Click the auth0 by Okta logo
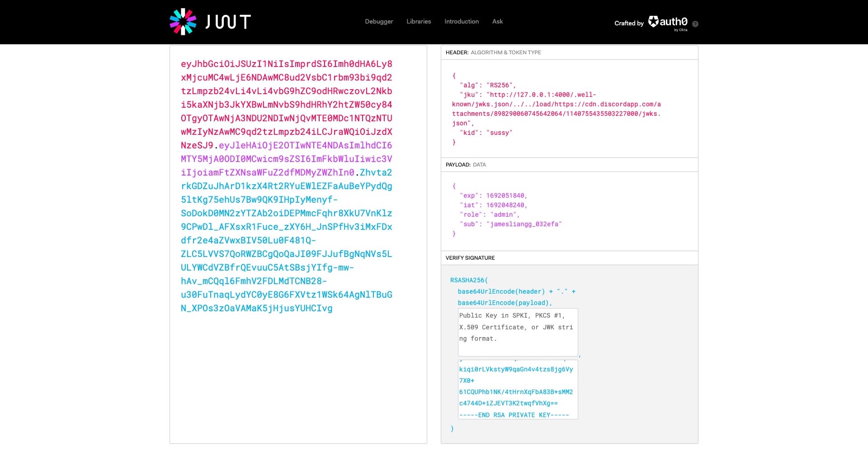 point(668,23)
